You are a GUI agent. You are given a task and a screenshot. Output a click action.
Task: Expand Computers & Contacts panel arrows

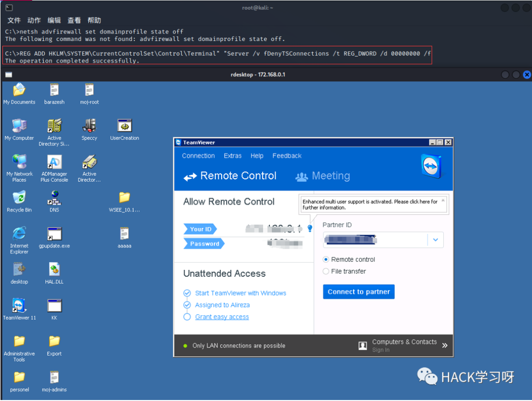click(445, 345)
